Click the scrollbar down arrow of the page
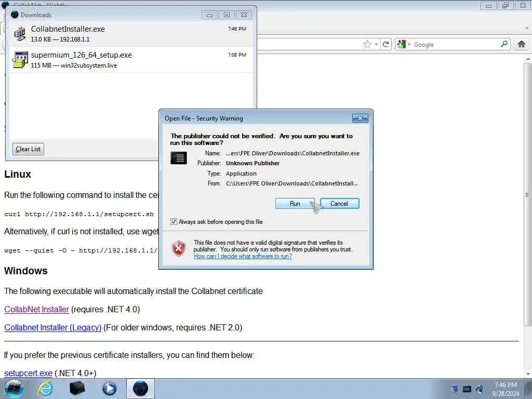This screenshot has width=532, height=399. [527, 374]
